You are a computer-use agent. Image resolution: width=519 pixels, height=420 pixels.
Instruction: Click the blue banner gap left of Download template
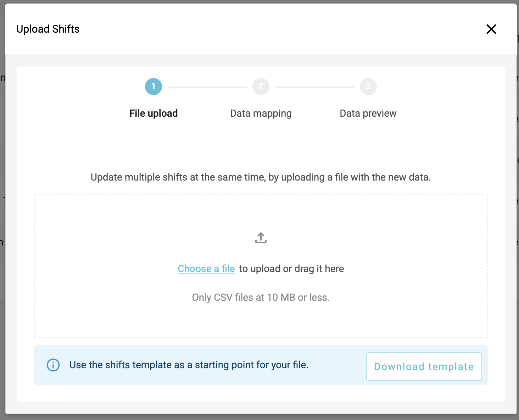(x=337, y=365)
